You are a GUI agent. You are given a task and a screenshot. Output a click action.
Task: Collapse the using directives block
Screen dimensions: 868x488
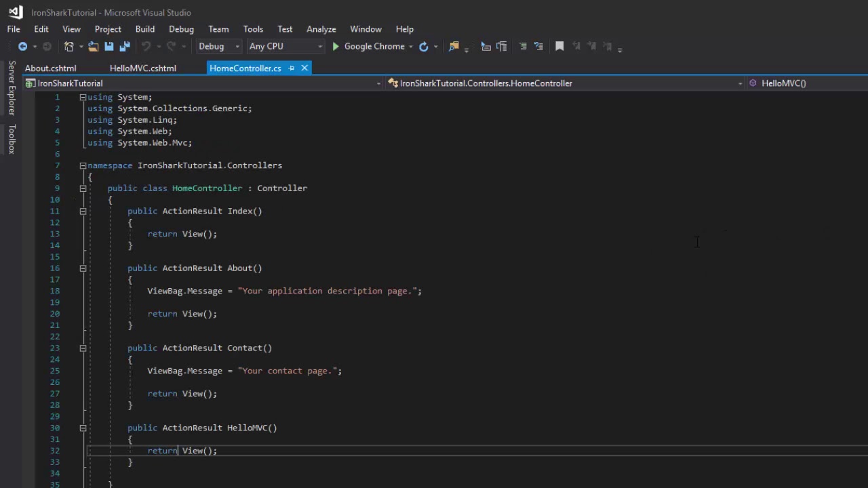83,98
